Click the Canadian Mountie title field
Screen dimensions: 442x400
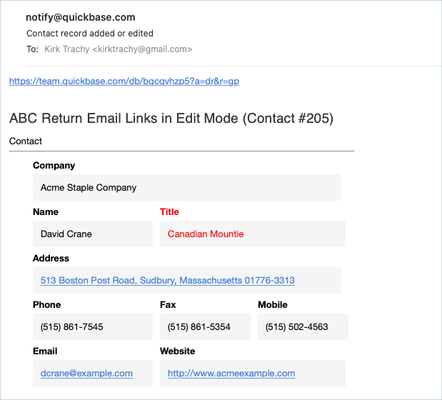coord(253,234)
